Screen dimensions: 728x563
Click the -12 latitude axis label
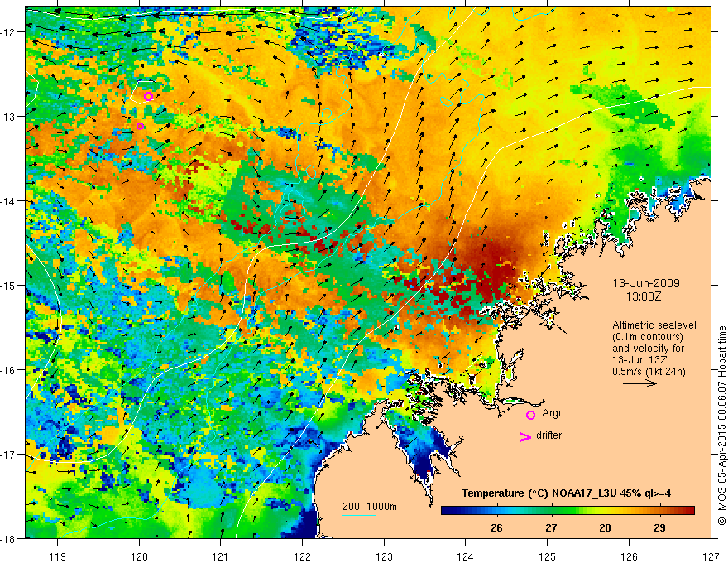click(9, 31)
